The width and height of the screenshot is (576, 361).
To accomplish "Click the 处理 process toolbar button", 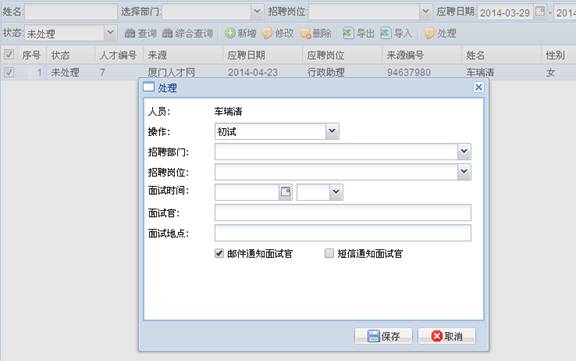I will [x=440, y=33].
